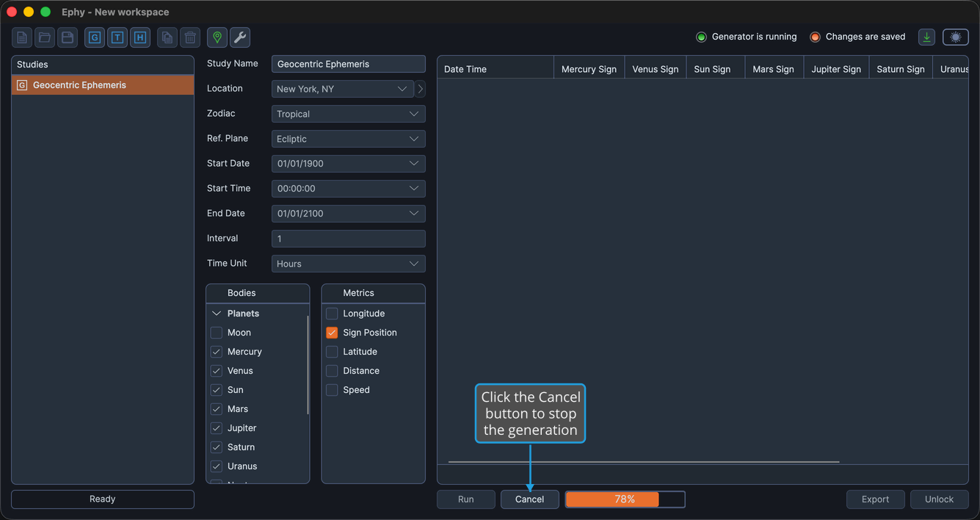Viewport: 980px width, 520px height.
Task: Open a workspace with the folder icon
Action: (45, 37)
